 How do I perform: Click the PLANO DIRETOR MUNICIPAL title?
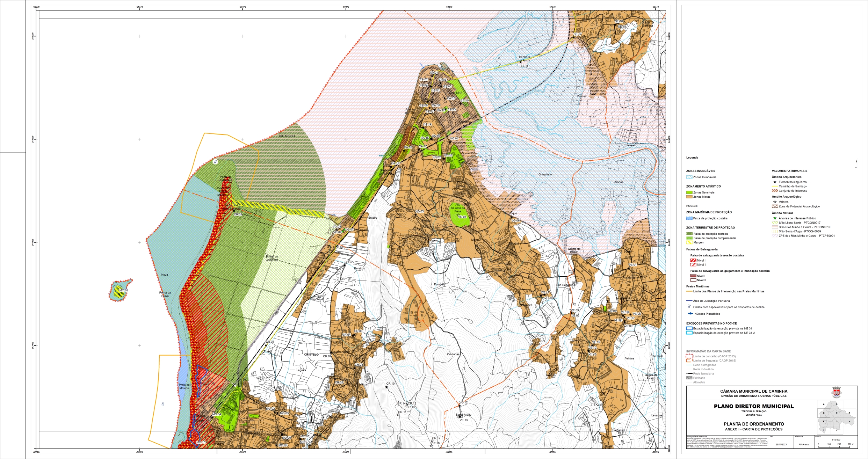pyautogui.click(x=754, y=406)
